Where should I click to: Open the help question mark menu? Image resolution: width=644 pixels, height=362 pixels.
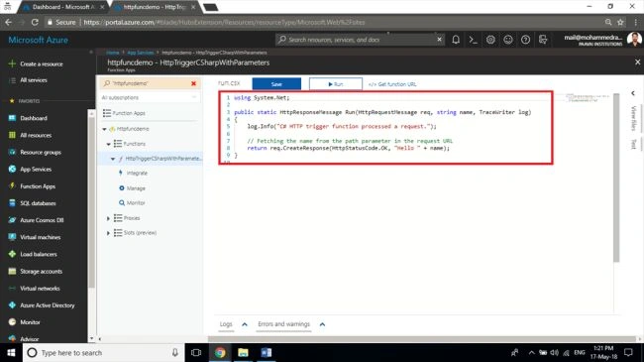point(525,40)
